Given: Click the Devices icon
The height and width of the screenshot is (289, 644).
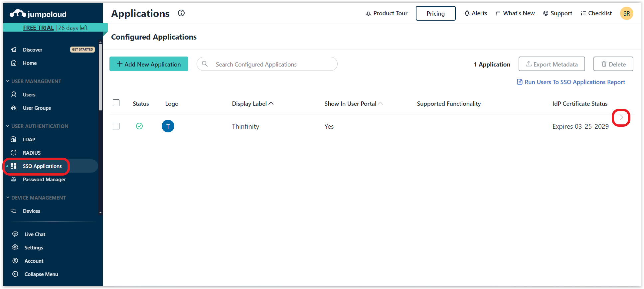Looking at the screenshot, I should 14,211.
